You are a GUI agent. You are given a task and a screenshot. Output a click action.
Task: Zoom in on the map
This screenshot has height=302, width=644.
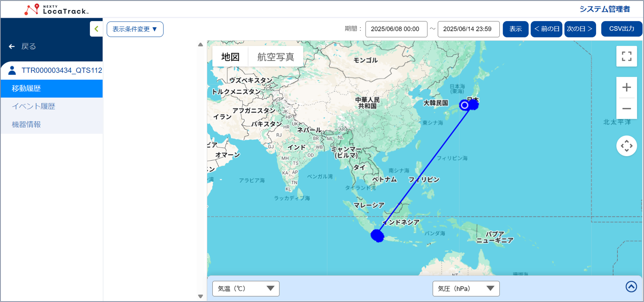point(626,87)
